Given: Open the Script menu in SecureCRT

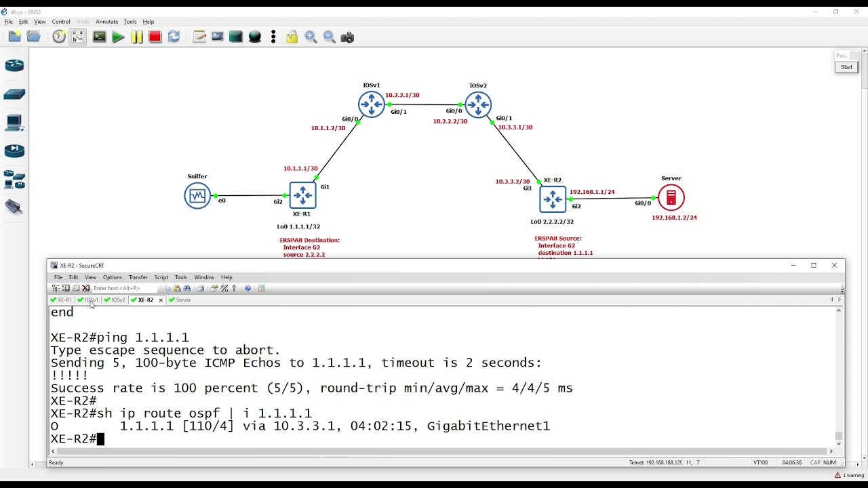Looking at the screenshot, I should pos(161,277).
